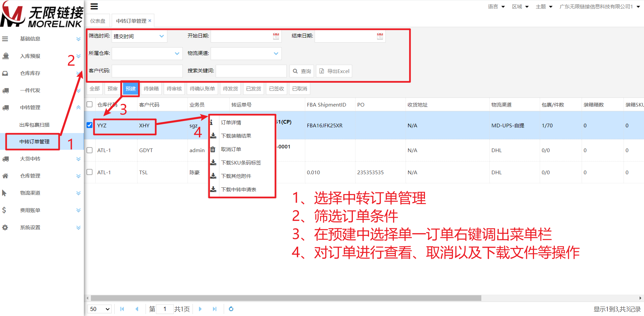
Task: Click the 费用账单 dollar icon
Action: point(4,210)
